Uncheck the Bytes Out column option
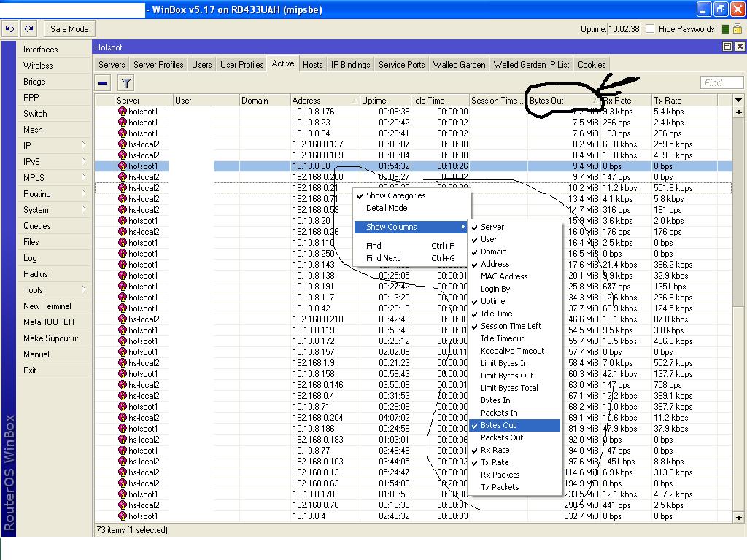747x560 pixels. [498, 425]
